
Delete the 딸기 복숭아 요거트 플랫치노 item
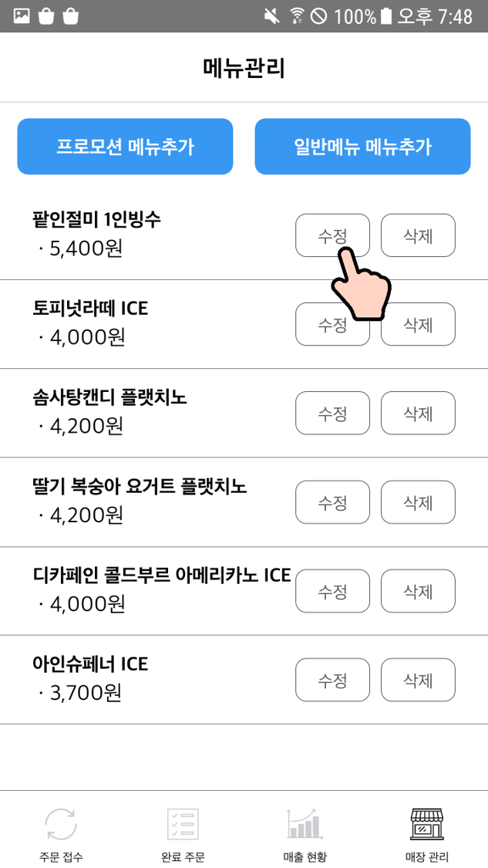point(418,502)
